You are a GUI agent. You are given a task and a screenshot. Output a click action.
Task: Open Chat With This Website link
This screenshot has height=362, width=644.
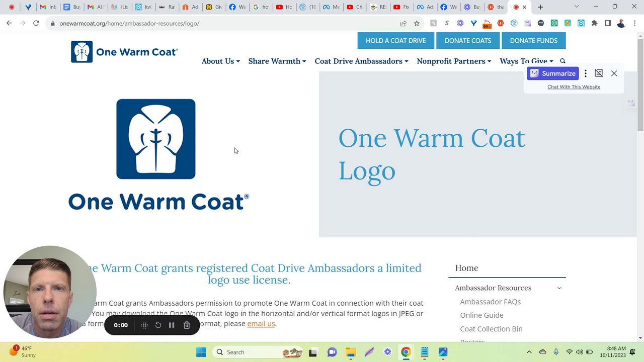pos(574,87)
